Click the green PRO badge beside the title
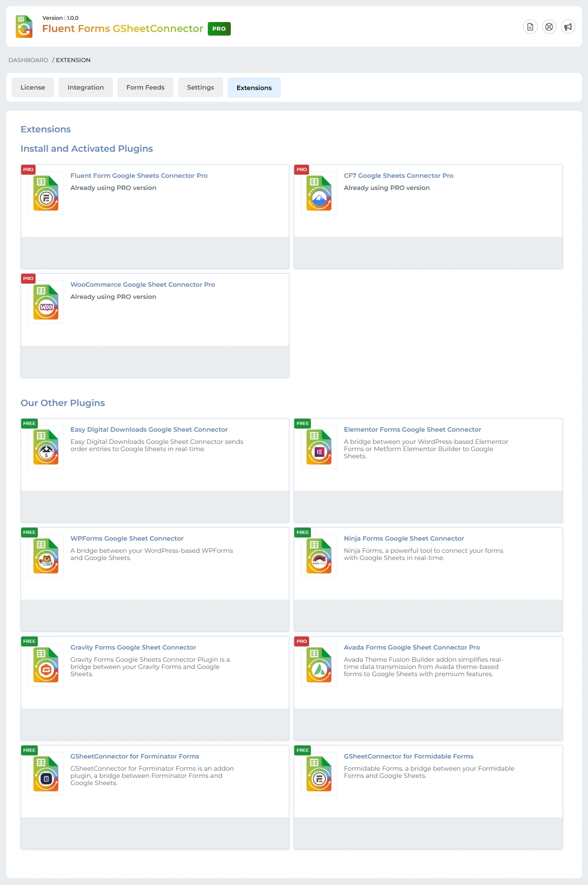Image resolution: width=588 pixels, height=885 pixels. (219, 29)
